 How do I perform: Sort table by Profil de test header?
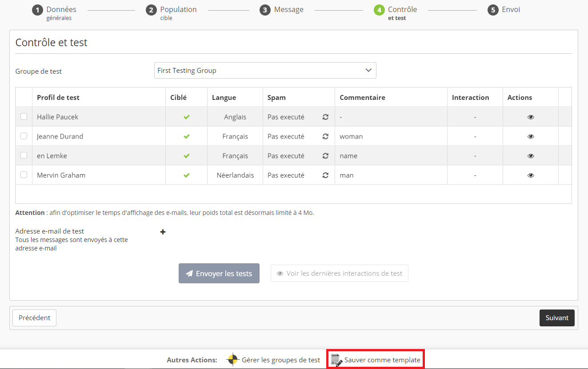point(58,98)
